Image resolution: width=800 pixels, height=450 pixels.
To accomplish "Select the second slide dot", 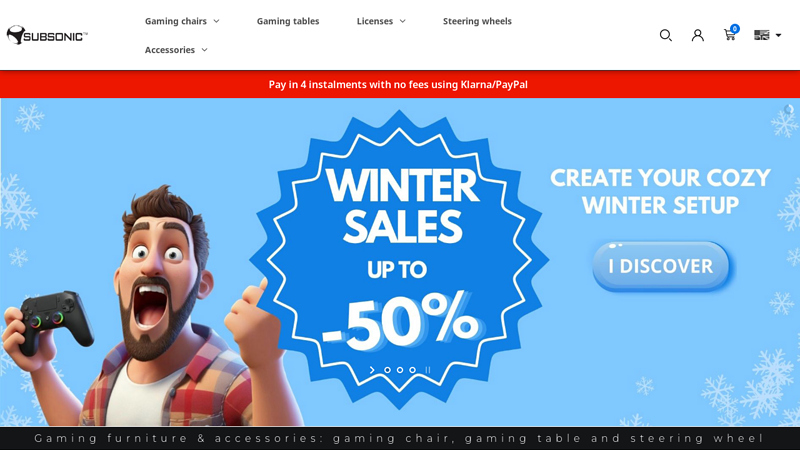I will [400, 370].
